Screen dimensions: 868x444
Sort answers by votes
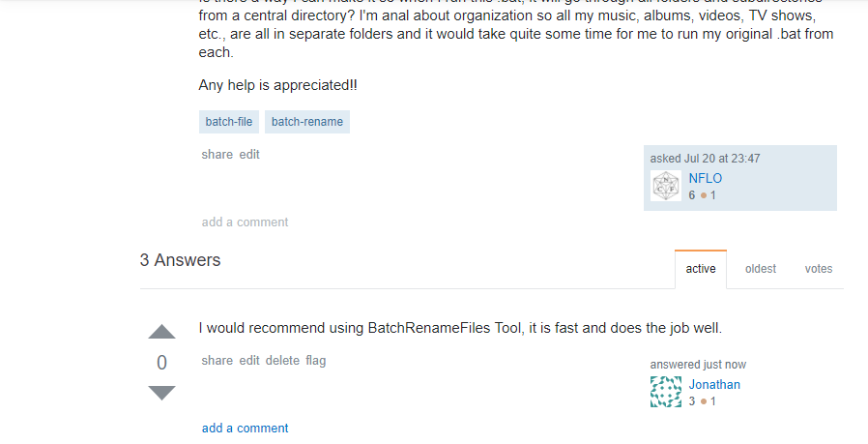coord(819,269)
